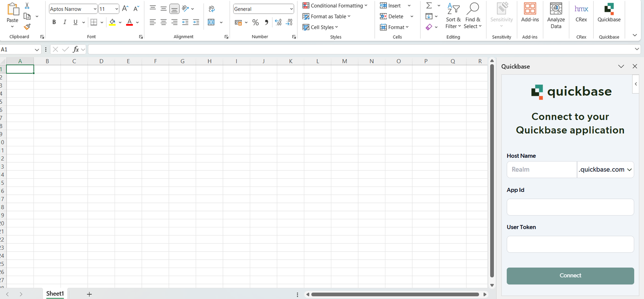
Task: Open Sort & Filter menu
Action: pyautogui.click(x=453, y=16)
